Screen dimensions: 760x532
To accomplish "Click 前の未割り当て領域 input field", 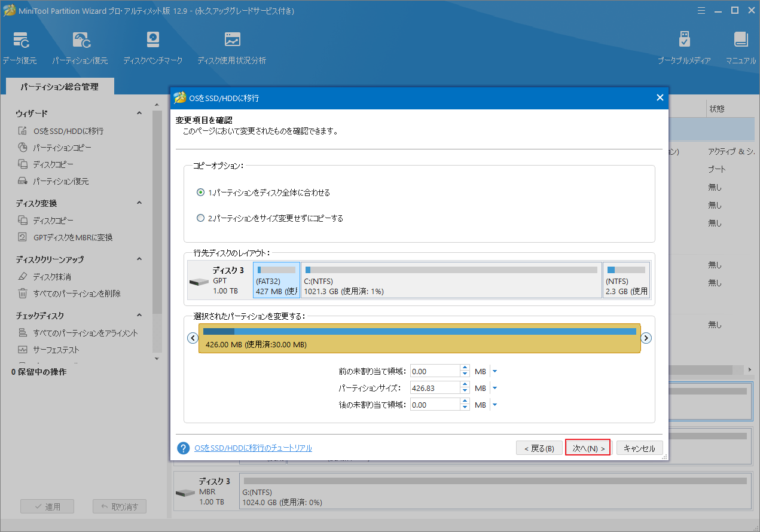I will pos(435,372).
